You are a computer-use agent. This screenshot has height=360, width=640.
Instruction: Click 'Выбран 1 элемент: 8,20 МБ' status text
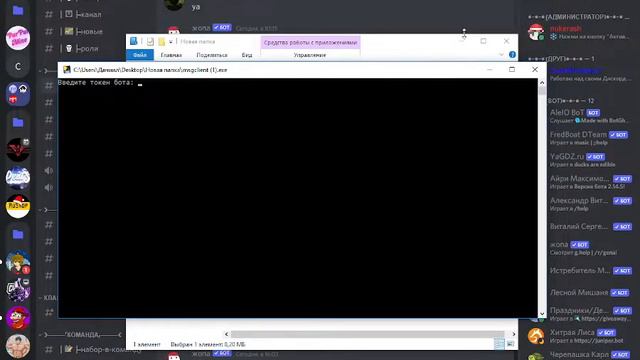pyautogui.click(x=208, y=344)
